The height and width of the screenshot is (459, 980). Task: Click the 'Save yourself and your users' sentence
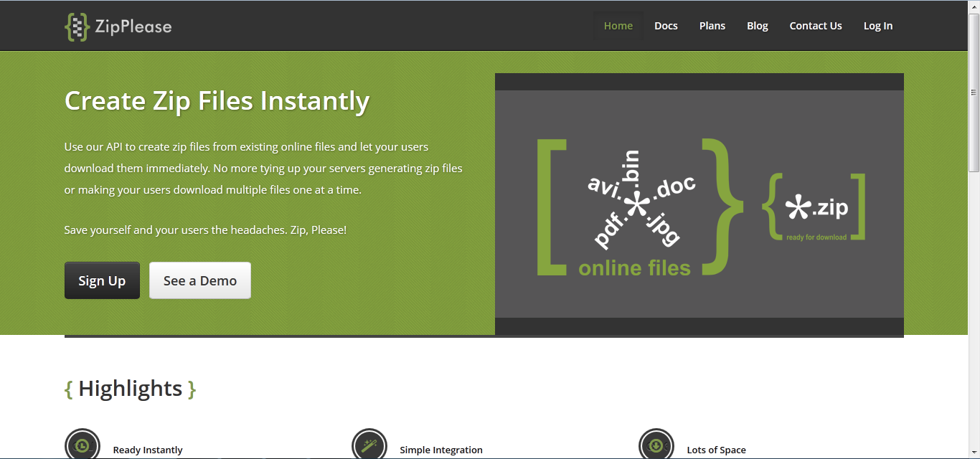click(205, 230)
